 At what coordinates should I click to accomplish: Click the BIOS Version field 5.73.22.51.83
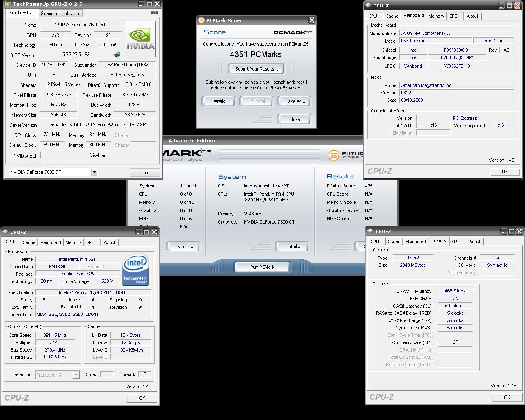(x=76, y=55)
